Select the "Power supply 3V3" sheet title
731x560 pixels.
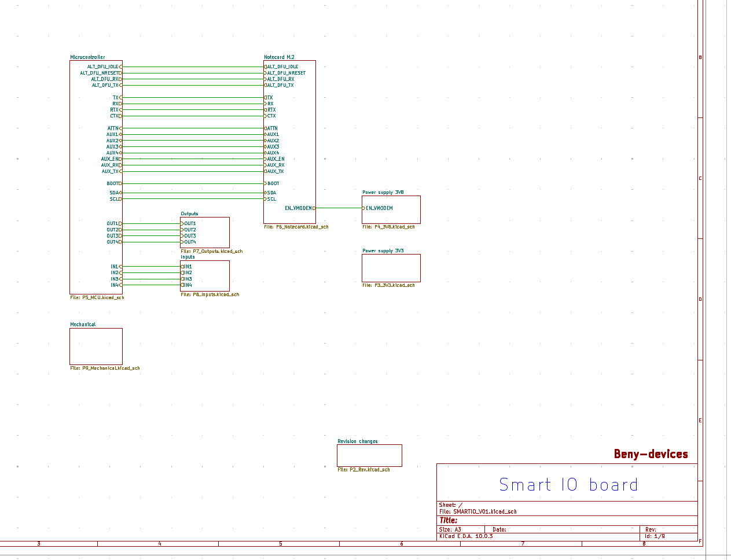coord(383,251)
